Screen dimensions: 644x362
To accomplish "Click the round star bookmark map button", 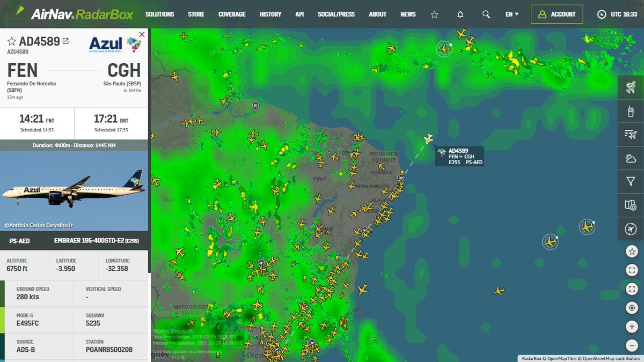I will point(631,252).
